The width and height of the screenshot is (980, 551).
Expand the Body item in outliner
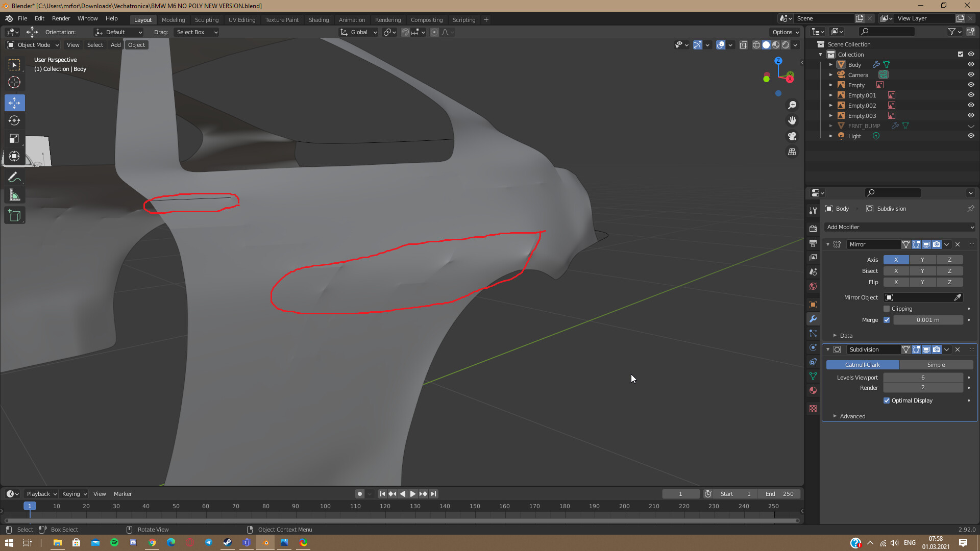(830, 65)
